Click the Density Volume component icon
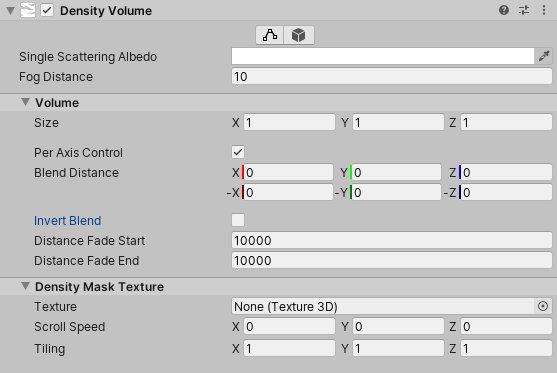The height and width of the screenshot is (373, 557). coord(28,10)
